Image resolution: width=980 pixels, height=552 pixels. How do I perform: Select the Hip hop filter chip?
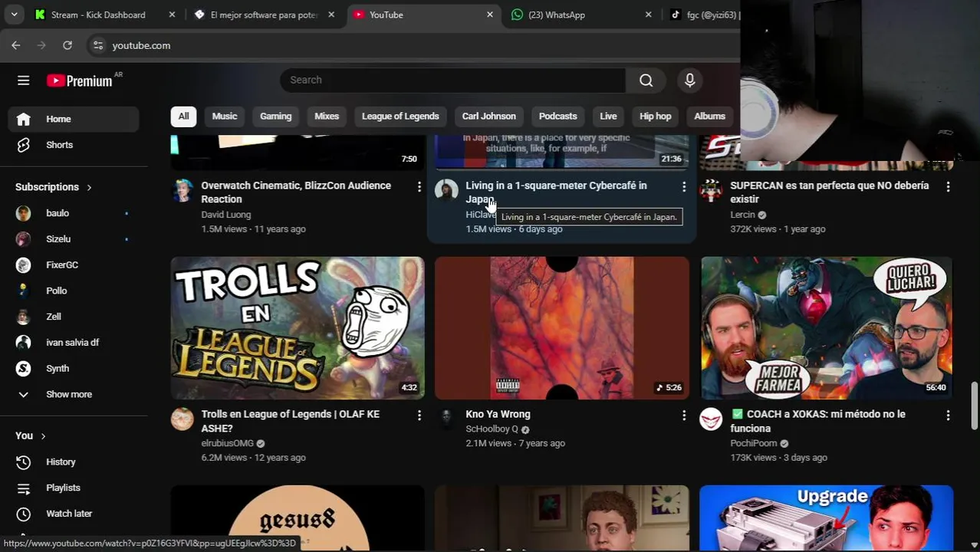point(656,117)
